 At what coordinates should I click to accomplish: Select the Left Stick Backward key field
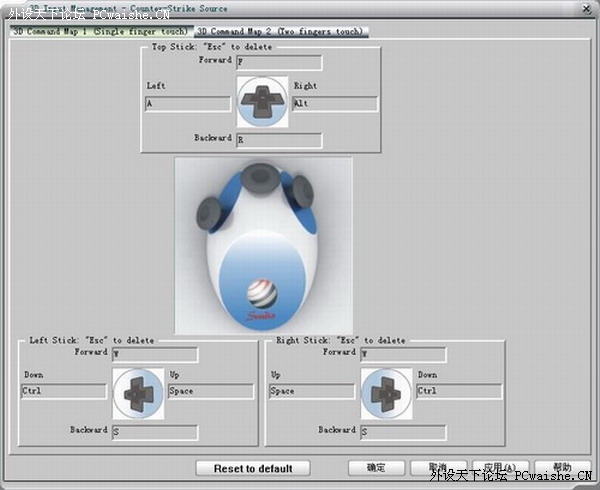tap(153, 433)
